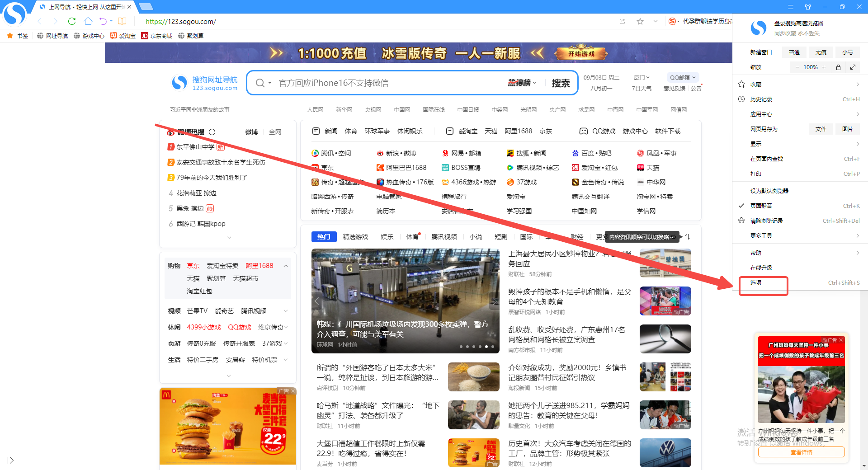This screenshot has width=868, height=470.
Task: Choose 清除浏览记录 in menu
Action: [x=799, y=221]
